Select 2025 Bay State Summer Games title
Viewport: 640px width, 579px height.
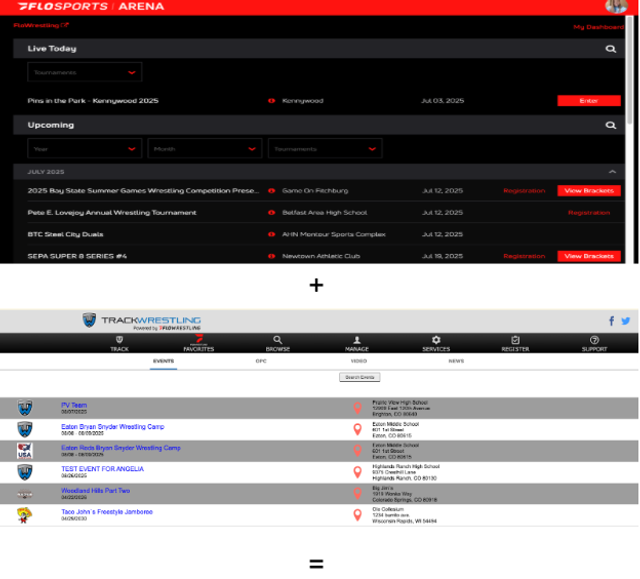(143, 191)
